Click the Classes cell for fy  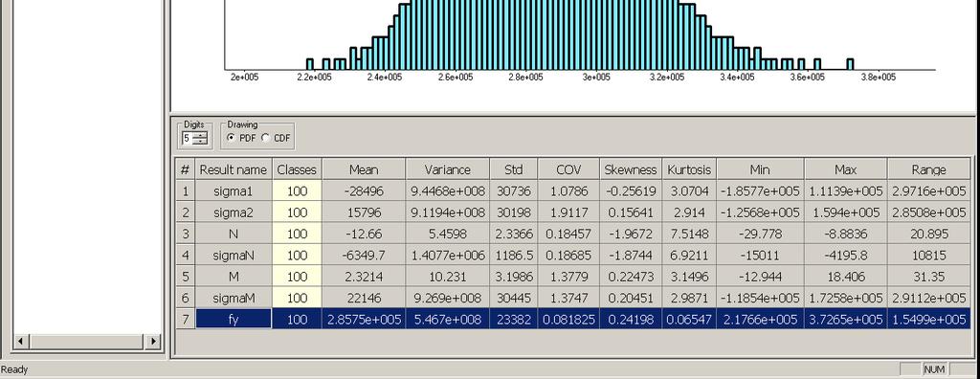pyautogui.click(x=297, y=319)
